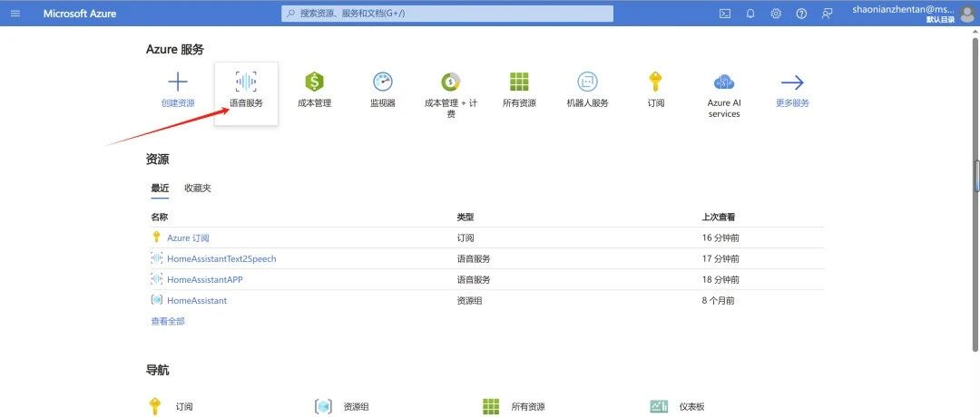Click the 更多服务 arrow icon
Image resolution: width=980 pixels, height=417 pixels.
[792, 82]
